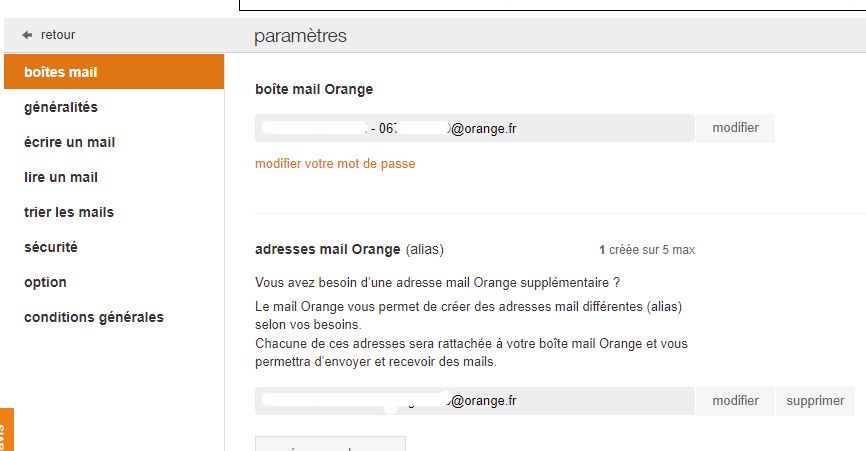Click the main Orange mailbox address field
This screenshot has width=866, height=451.
(x=474, y=128)
